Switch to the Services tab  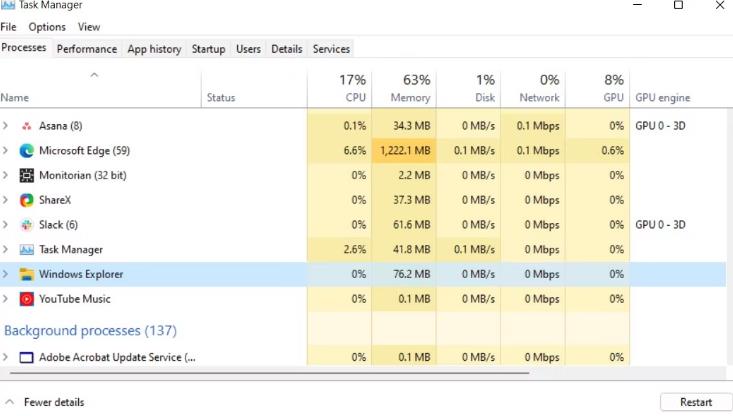pyautogui.click(x=331, y=49)
